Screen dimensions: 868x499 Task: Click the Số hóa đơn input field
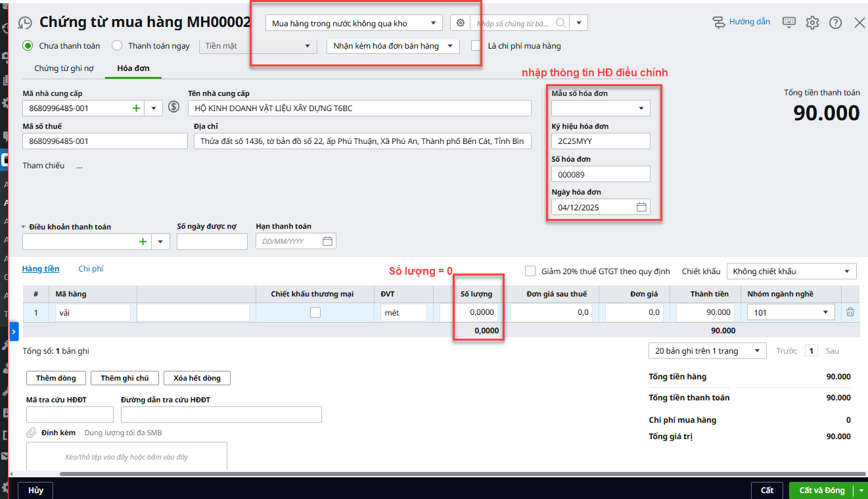pyautogui.click(x=600, y=174)
